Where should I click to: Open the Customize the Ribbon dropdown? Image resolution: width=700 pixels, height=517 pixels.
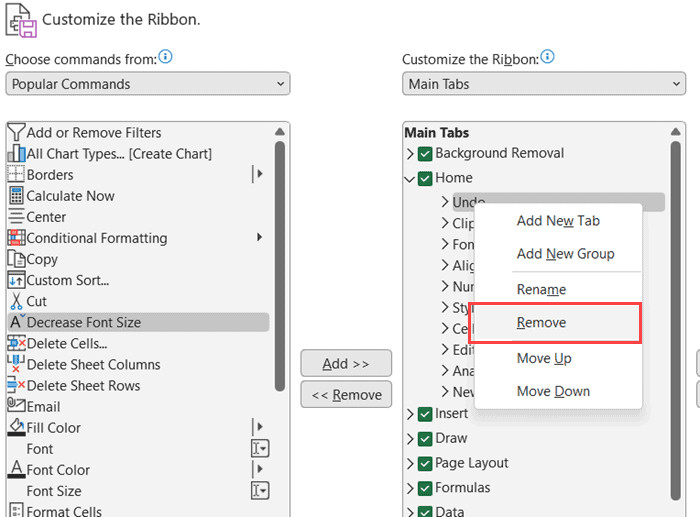[x=544, y=84]
